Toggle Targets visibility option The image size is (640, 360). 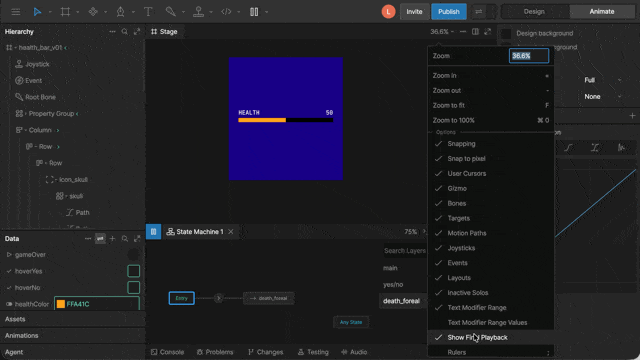pos(491,218)
